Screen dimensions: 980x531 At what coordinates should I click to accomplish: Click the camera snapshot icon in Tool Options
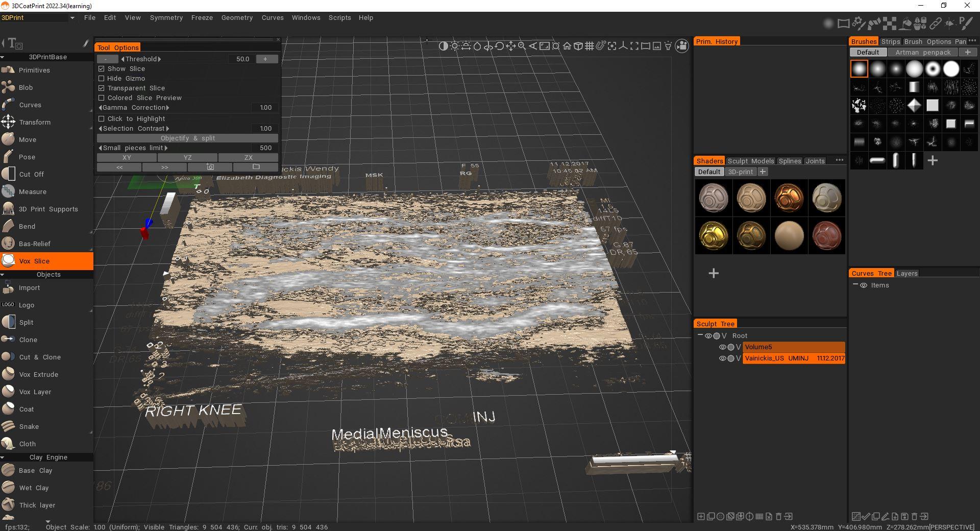210,167
